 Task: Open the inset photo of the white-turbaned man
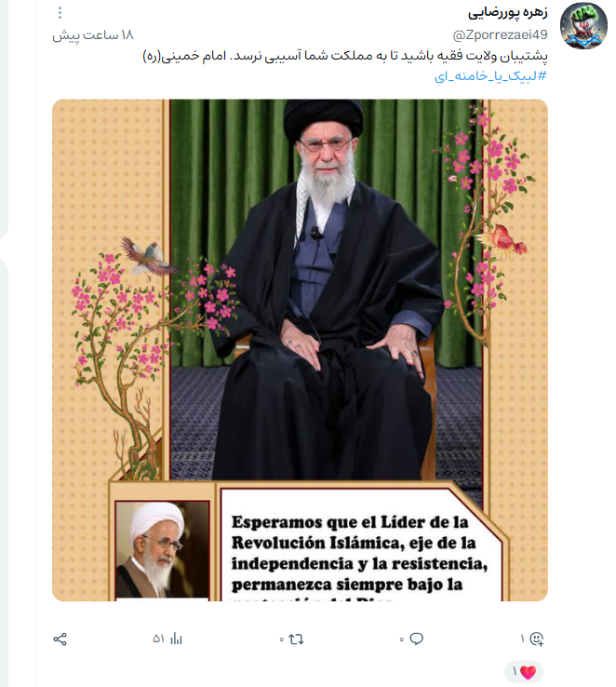tap(163, 550)
